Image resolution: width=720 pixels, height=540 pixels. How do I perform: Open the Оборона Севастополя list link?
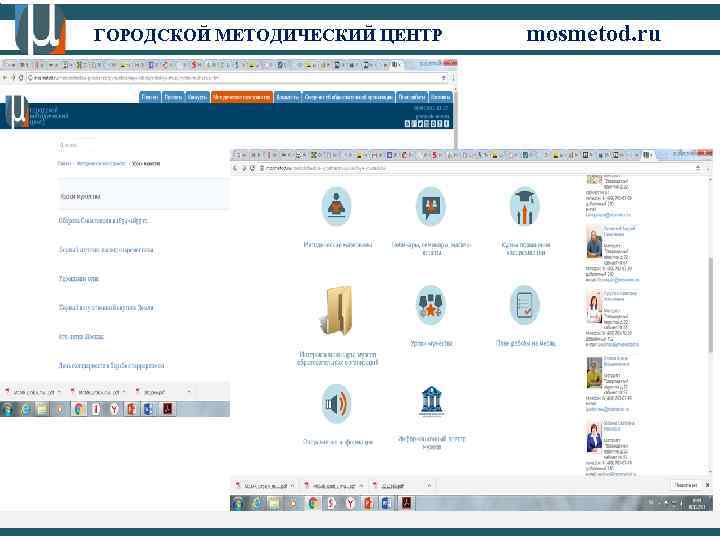point(104,221)
